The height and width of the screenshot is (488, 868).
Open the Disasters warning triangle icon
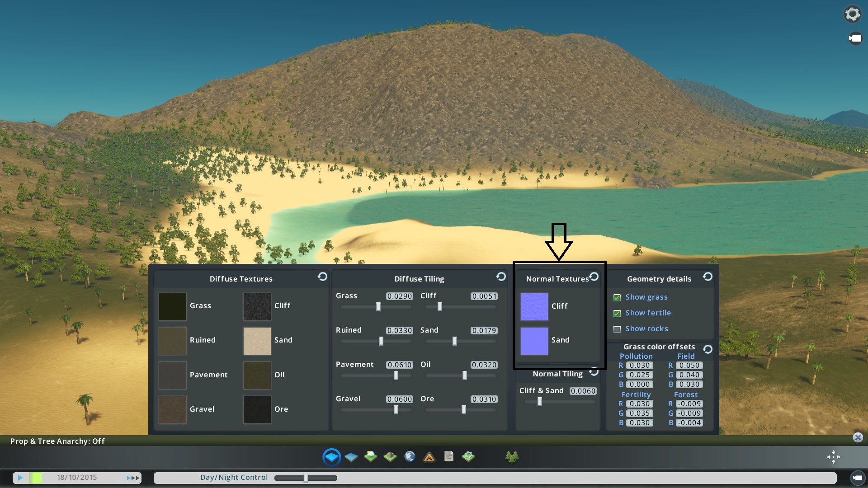[x=429, y=457]
